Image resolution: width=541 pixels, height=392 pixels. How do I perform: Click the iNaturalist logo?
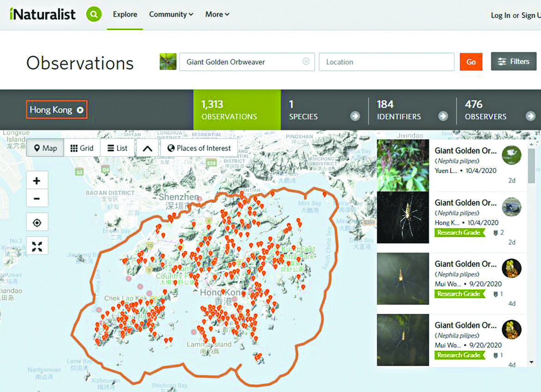42,14
